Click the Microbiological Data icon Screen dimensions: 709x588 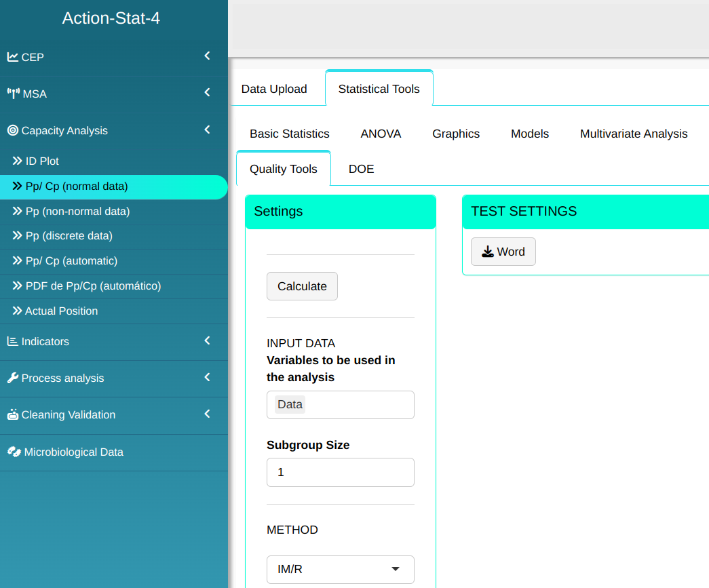14,452
